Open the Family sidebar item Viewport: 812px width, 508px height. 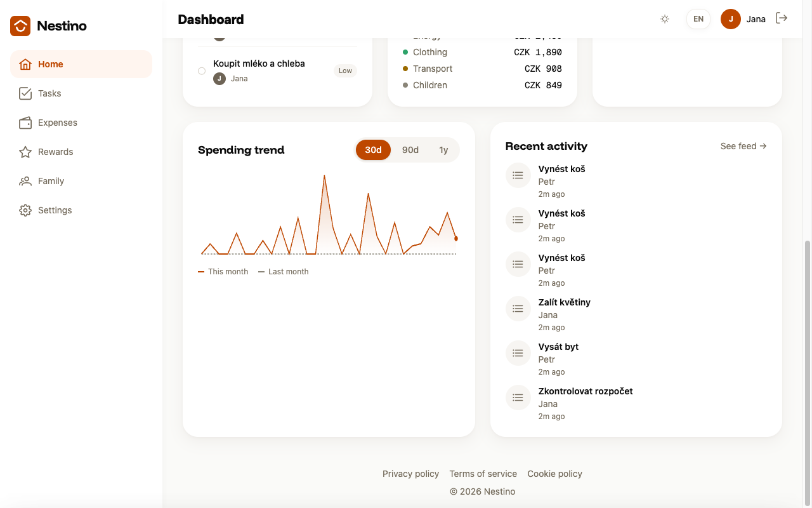tap(81, 181)
